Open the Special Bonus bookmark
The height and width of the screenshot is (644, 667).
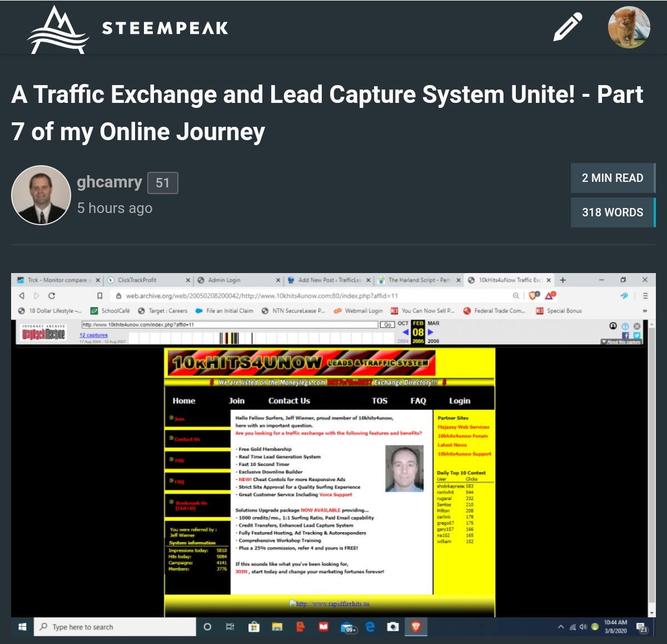[559, 311]
